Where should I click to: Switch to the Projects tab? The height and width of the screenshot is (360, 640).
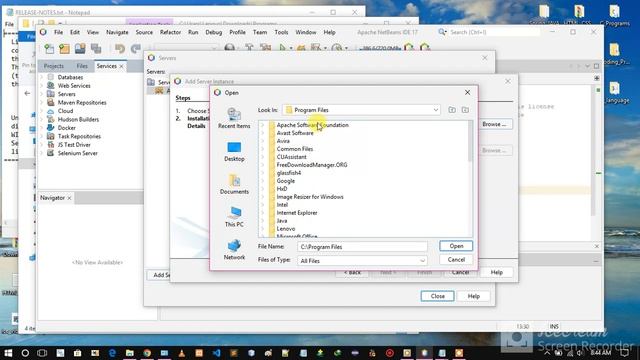pyautogui.click(x=53, y=66)
